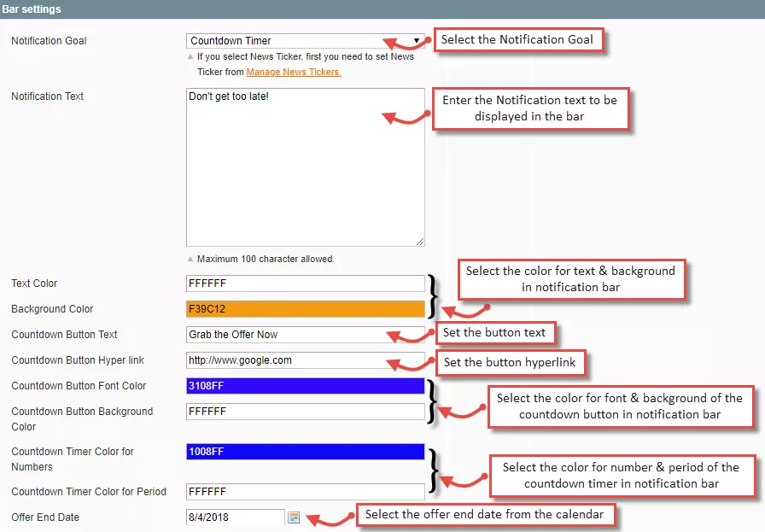This screenshot has height=532, width=765.
Task: Open the calendar picker beside Offer End Date
Action: point(294,517)
